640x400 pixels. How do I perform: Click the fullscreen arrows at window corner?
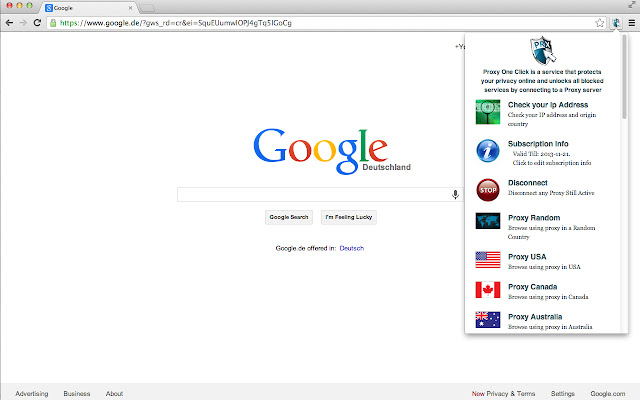tap(632, 4)
